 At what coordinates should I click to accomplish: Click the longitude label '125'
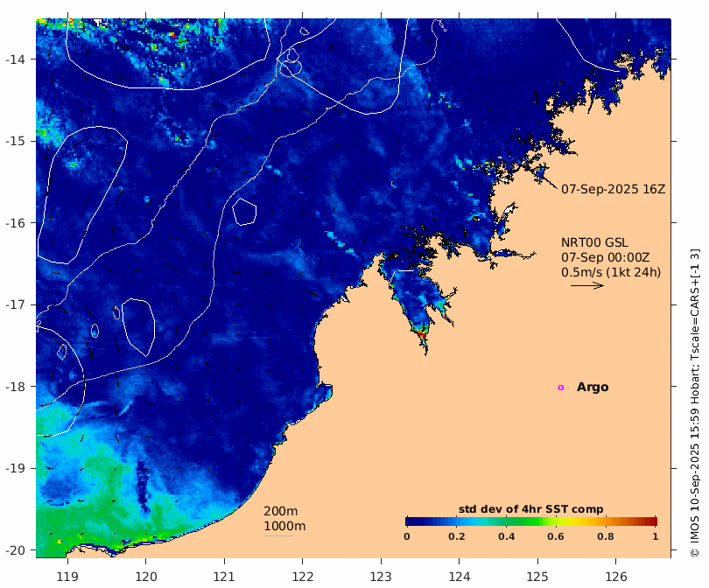pyautogui.click(x=537, y=577)
